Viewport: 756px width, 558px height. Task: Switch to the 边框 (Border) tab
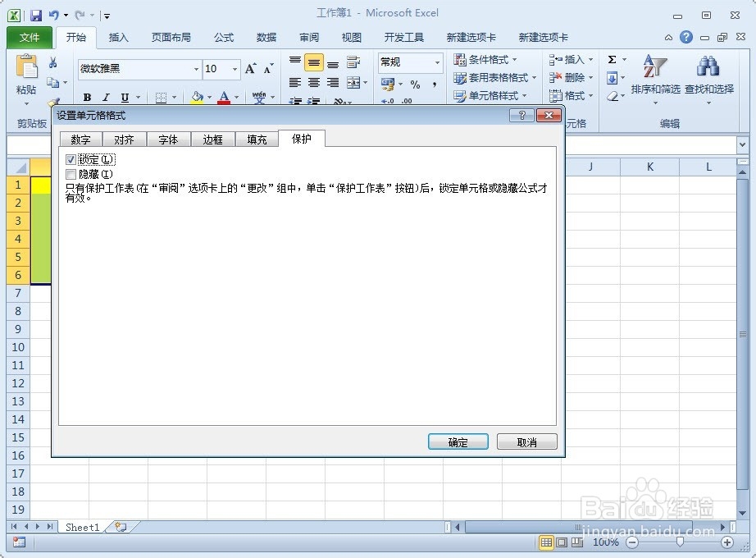tap(212, 139)
